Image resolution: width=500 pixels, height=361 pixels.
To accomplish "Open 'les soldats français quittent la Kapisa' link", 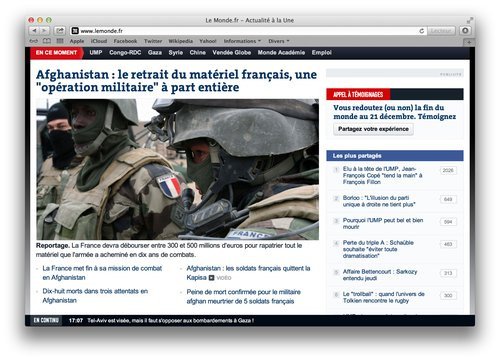I will pos(248,273).
